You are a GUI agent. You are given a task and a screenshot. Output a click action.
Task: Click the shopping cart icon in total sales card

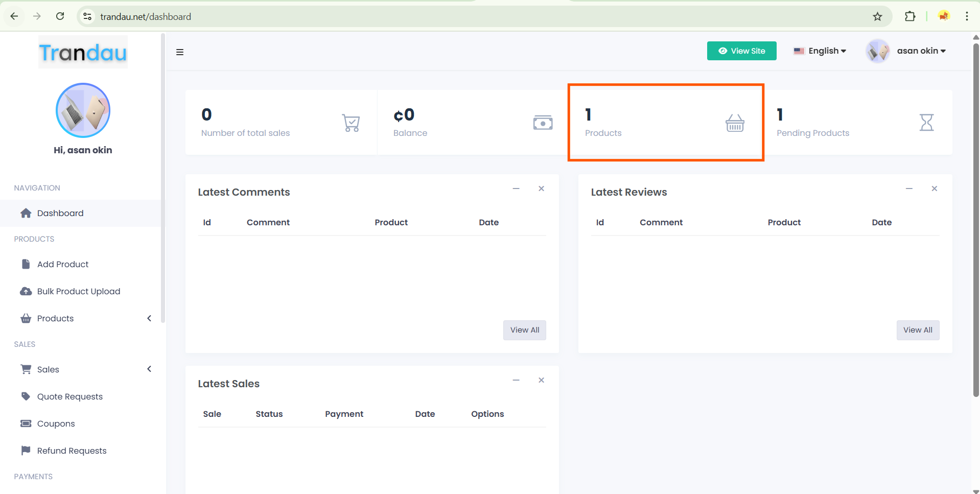pos(351,123)
